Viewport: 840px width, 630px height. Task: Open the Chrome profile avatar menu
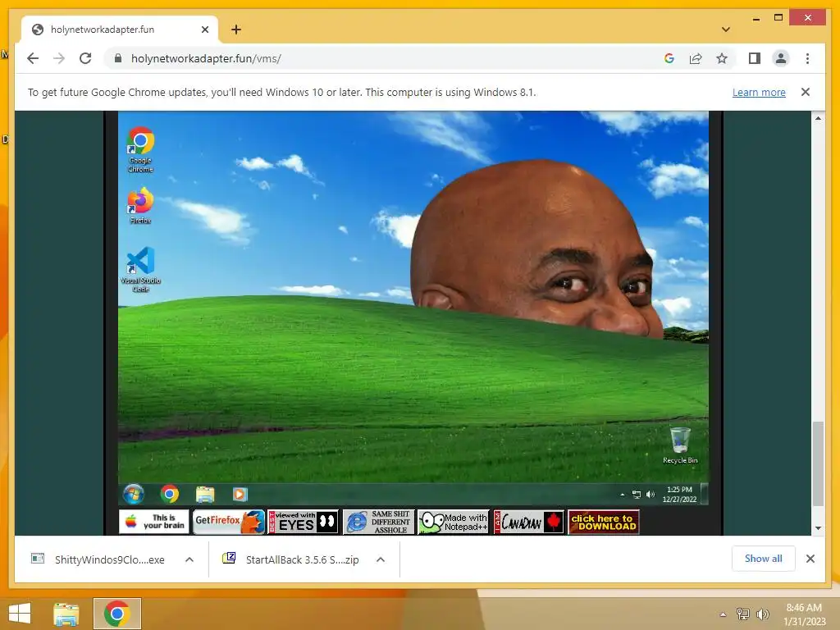(x=781, y=58)
